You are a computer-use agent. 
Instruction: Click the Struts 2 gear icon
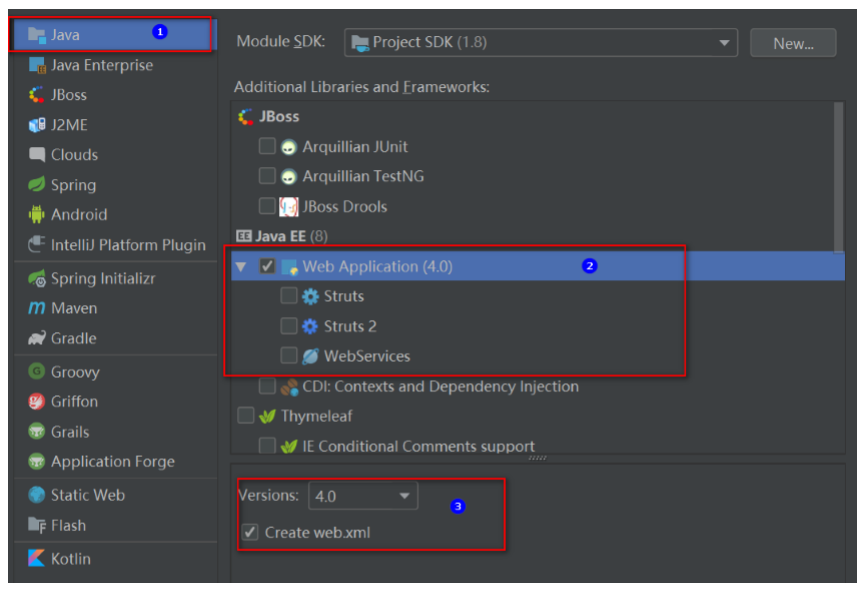point(310,326)
